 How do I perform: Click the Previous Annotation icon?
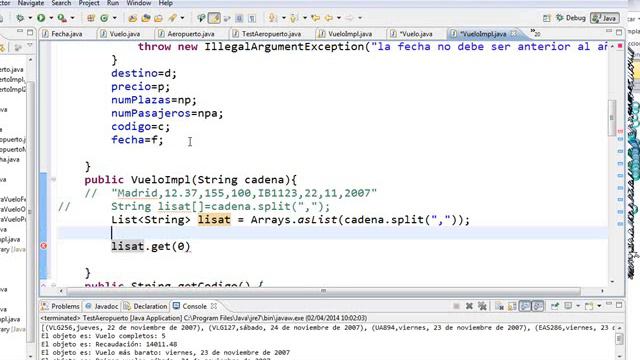293,18
